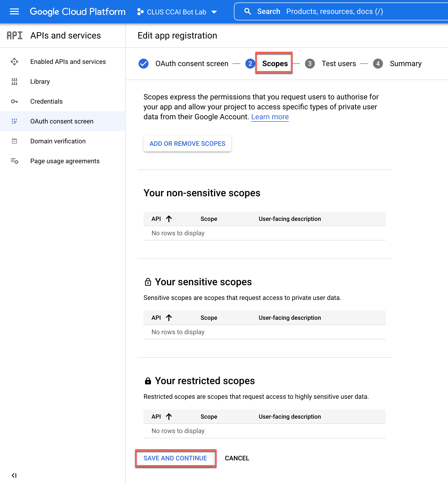Click Your sensitive scopes heading
This screenshot has width=448, height=484.
[203, 282]
